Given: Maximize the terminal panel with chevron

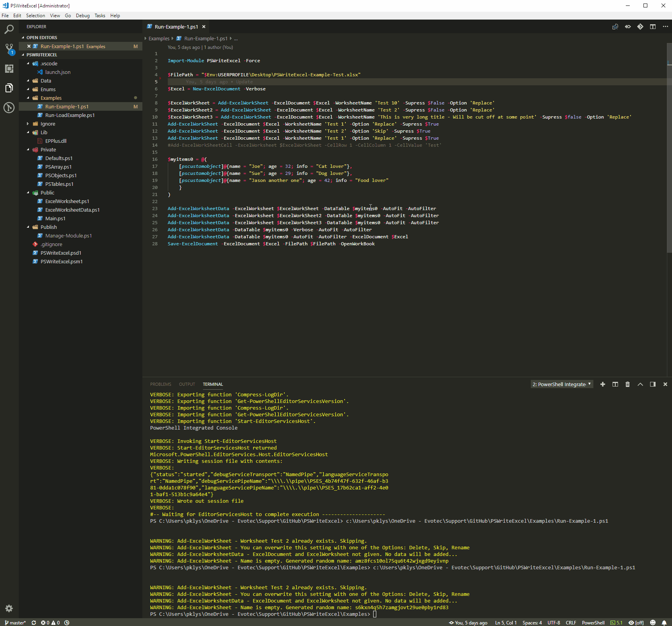Looking at the screenshot, I should 640,384.
